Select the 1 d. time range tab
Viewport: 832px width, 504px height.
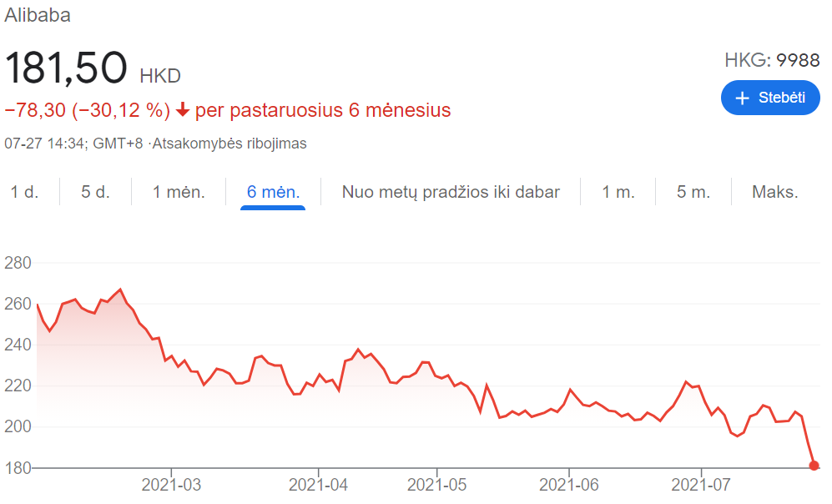[x=25, y=192]
